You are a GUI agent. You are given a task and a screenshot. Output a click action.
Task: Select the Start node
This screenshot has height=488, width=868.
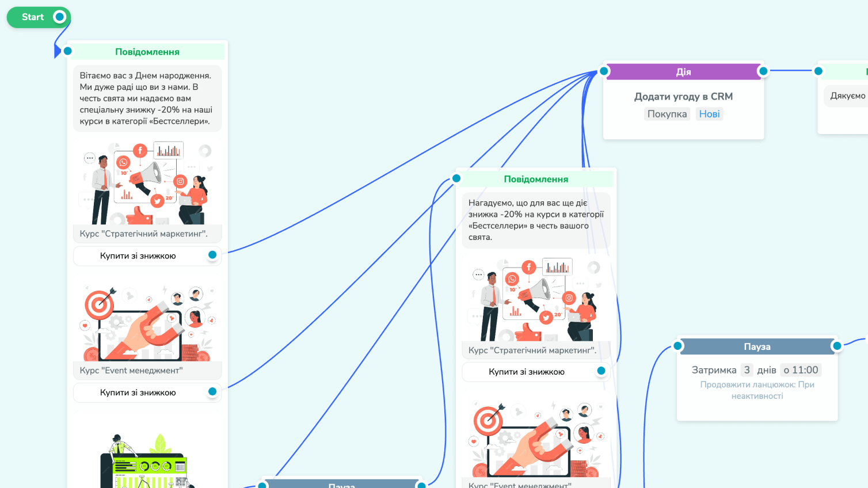[39, 17]
